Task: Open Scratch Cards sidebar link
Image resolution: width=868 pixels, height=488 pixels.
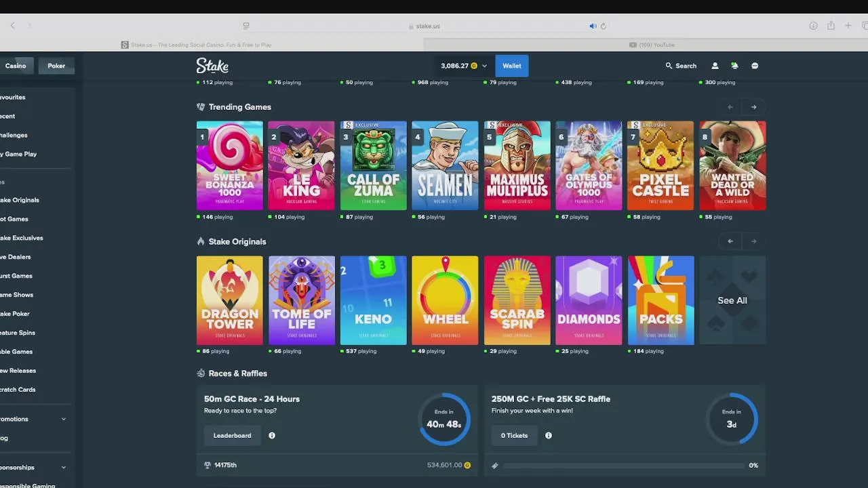Action: tap(18, 390)
